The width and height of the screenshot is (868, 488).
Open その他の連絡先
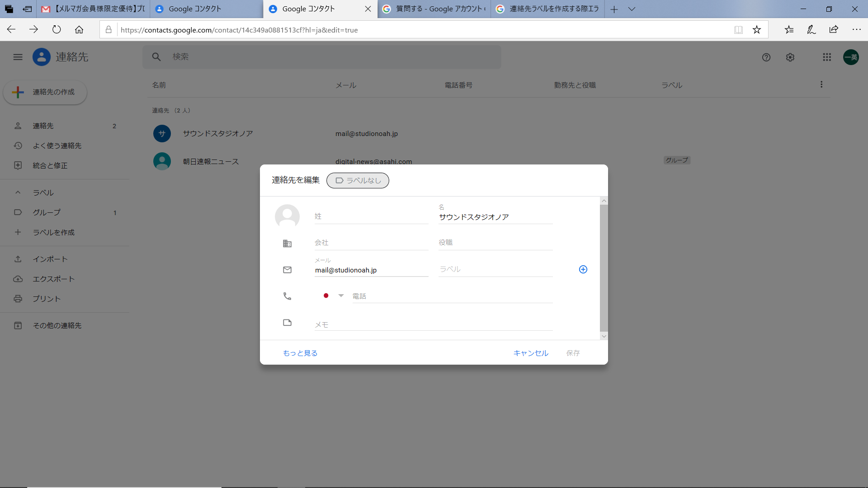65,325
